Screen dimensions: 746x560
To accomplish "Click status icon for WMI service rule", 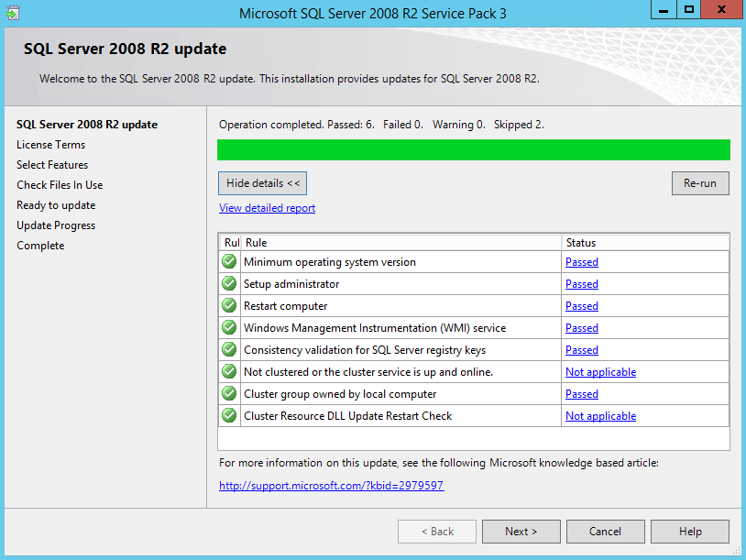I will click(x=228, y=327).
